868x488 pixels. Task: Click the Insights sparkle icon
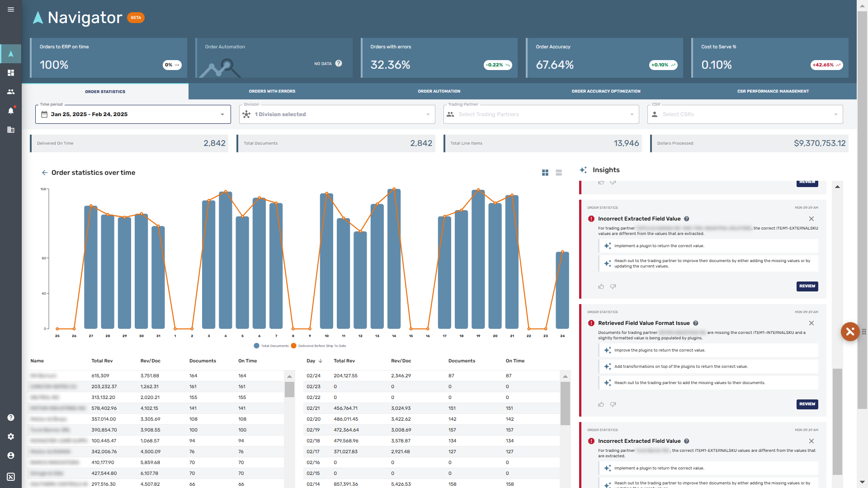coord(583,170)
